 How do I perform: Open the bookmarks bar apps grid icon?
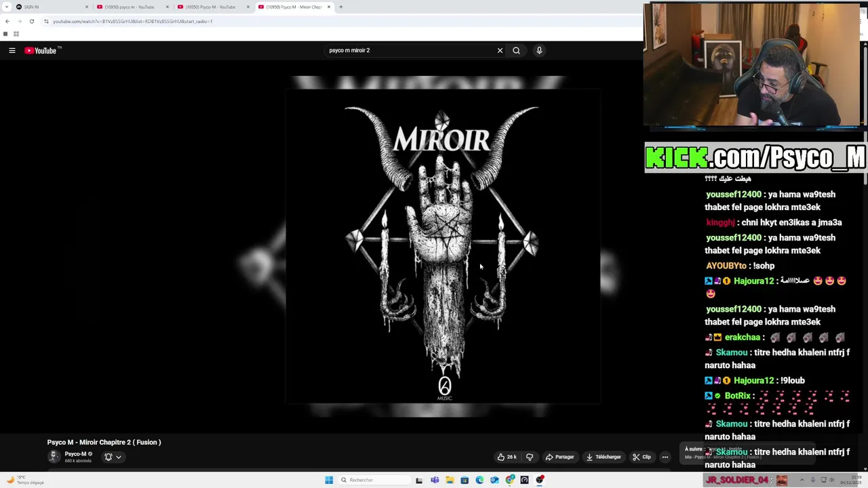(16, 33)
